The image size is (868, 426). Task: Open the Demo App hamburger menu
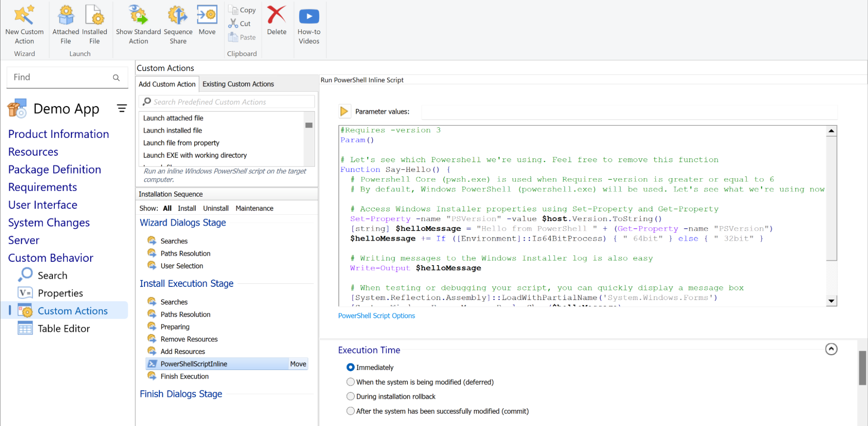[x=122, y=108]
